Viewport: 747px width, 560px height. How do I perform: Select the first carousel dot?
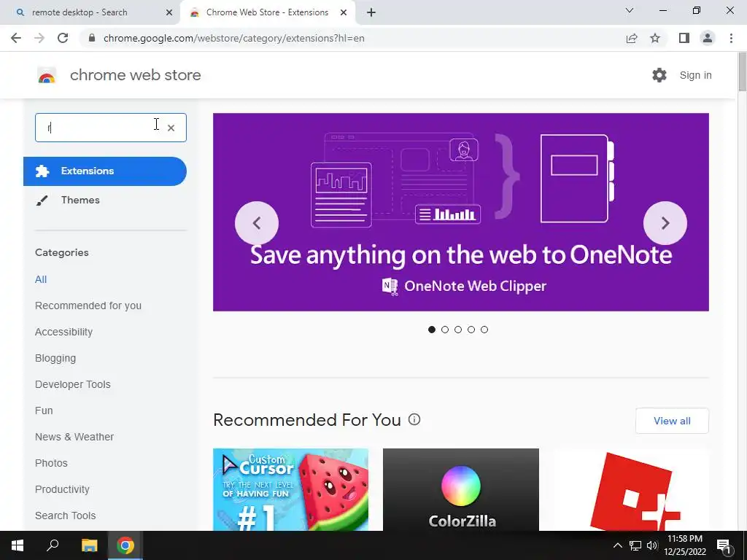[x=432, y=330]
